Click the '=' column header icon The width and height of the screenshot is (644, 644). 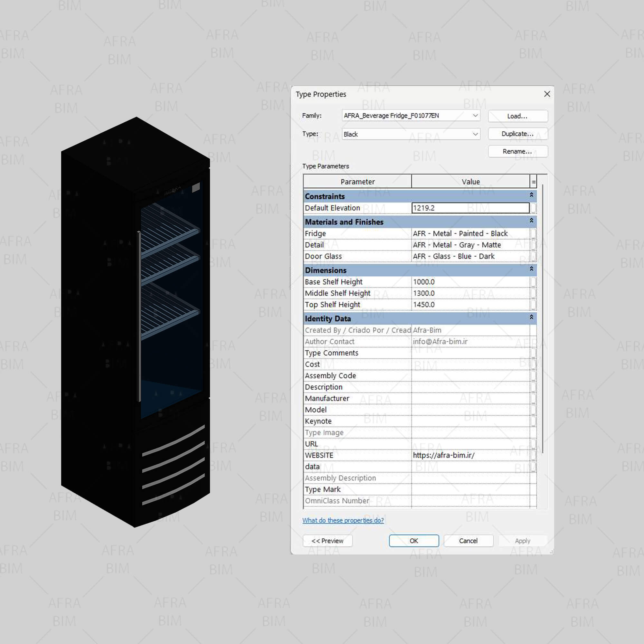point(533,182)
